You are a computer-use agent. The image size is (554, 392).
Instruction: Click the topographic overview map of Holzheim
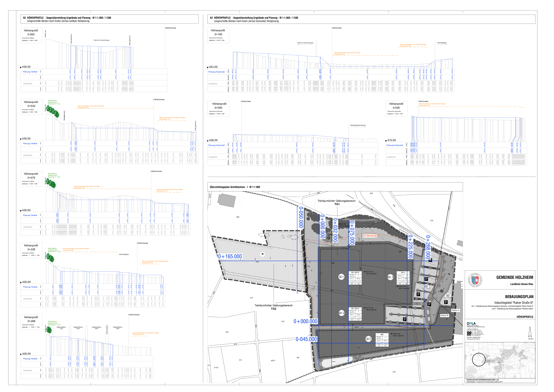coord(500,360)
